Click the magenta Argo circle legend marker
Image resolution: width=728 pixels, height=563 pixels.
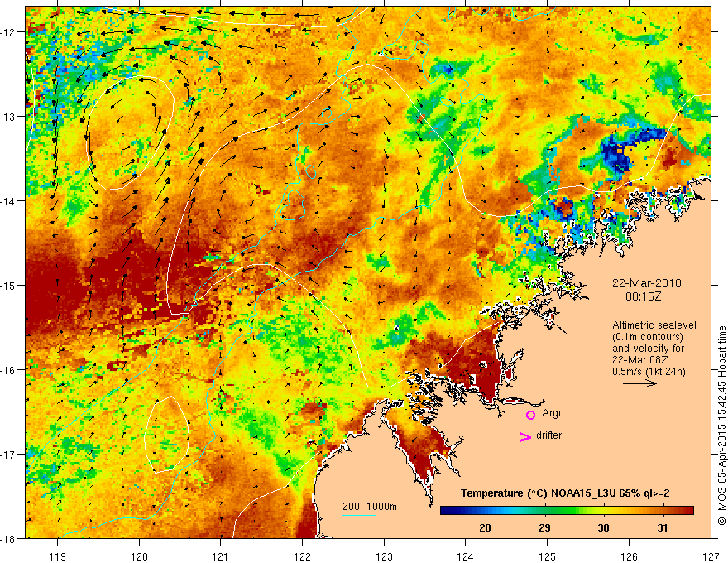530,415
